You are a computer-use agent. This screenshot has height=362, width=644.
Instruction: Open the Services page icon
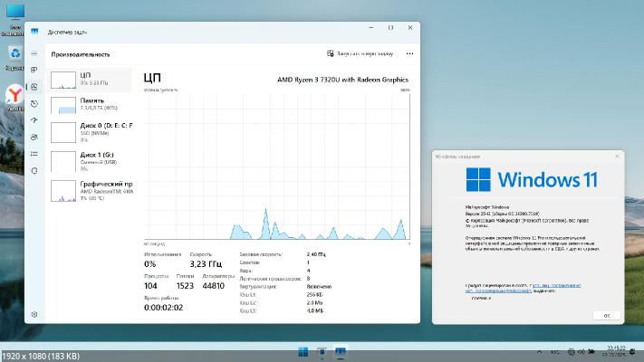[34, 169]
